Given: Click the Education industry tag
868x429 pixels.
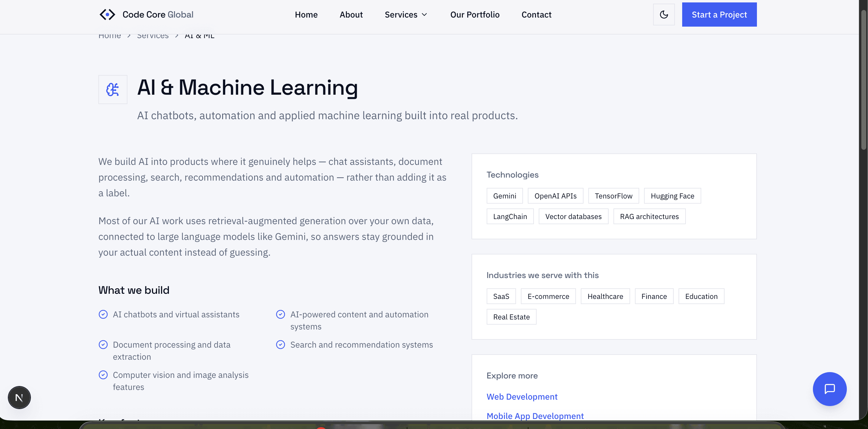Looking at the screenshot, I should coord(701,296).
